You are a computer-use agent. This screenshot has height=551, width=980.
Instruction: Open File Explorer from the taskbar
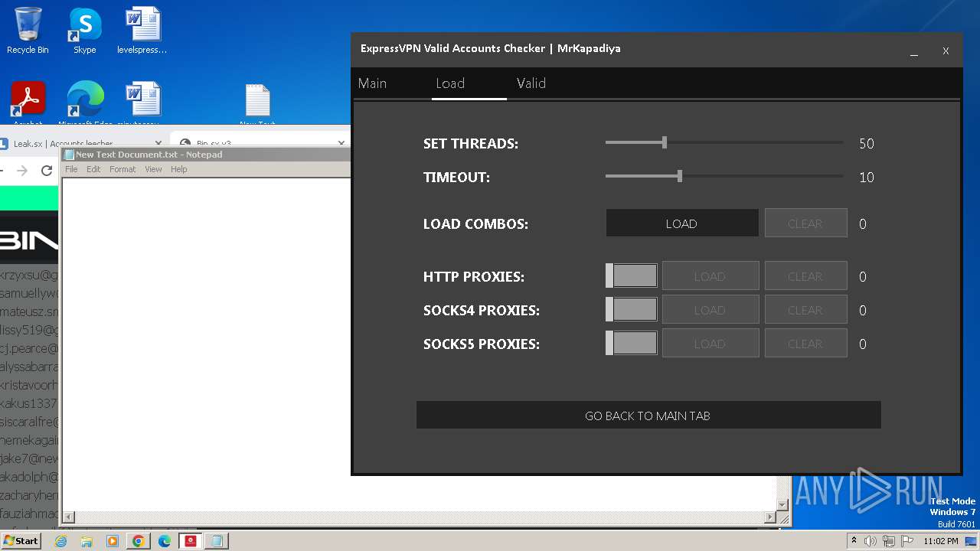(87, 541)
